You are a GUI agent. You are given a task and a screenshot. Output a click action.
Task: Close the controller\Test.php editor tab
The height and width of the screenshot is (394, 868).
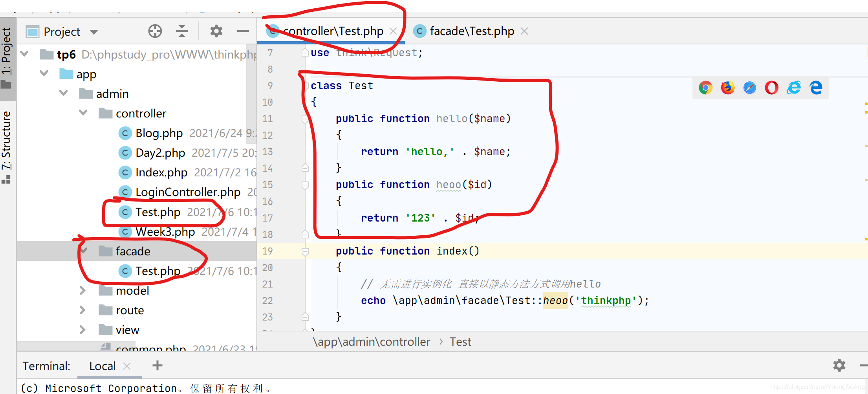tap(393, 31)
